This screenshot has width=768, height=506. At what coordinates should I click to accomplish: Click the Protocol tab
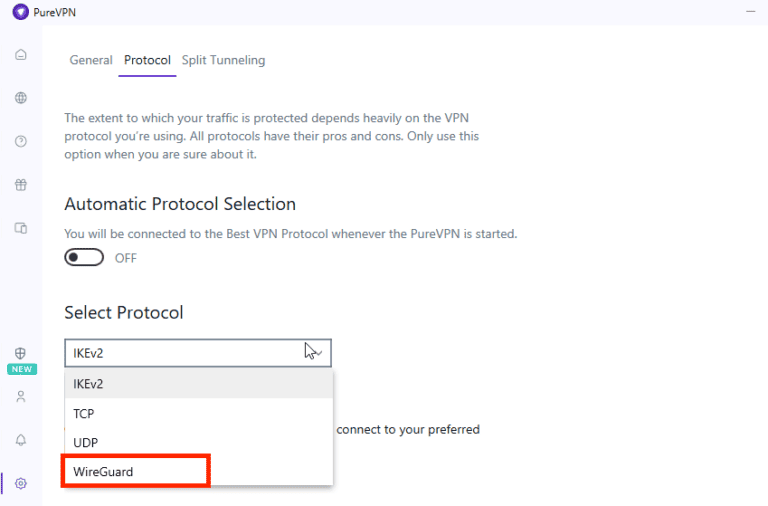click(x=147, y=60)
